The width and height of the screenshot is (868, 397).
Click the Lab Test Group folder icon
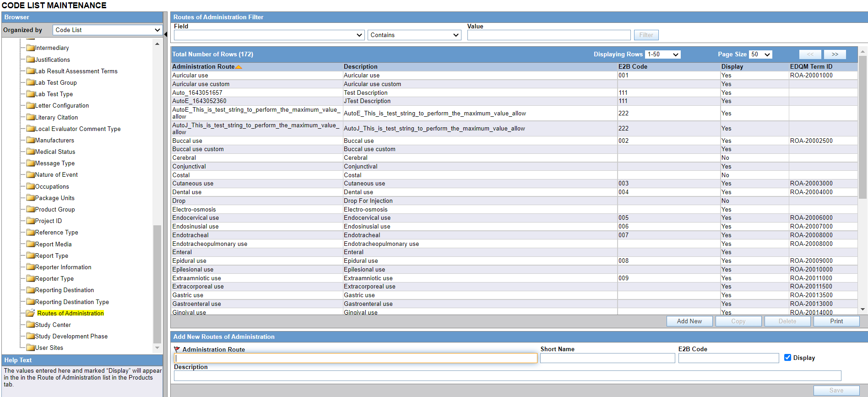pos(31,82)
